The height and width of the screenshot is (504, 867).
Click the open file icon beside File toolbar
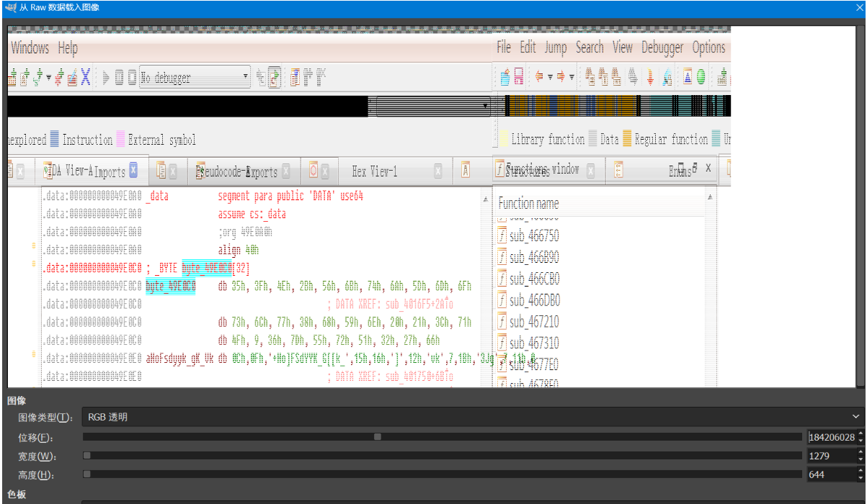(x=505, y=76)
